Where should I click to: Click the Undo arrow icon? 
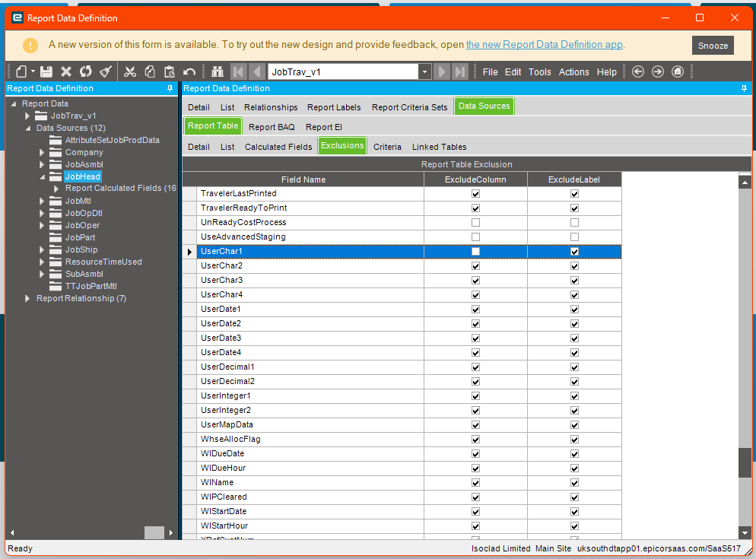point(189,72)
